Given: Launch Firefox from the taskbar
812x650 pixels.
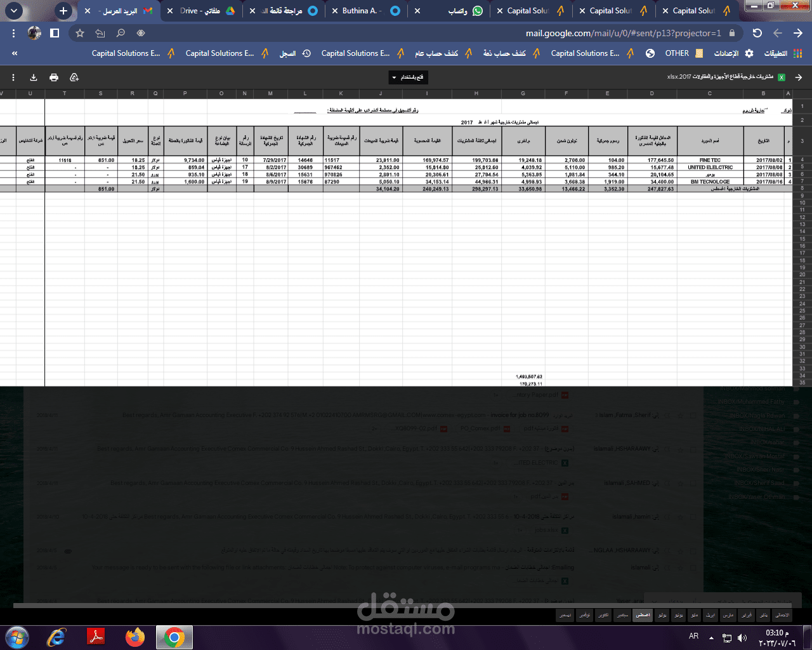Looking at the screenshot, I should click(135, 637).
